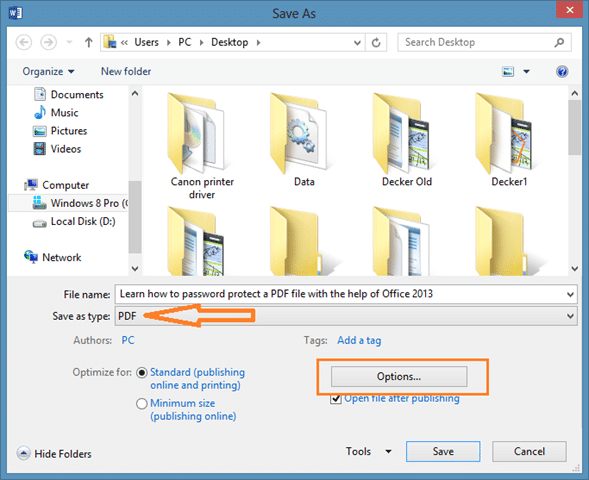589x480 pixels.
Task: Click the Forward navigation arrow
Action: (48, 42)
